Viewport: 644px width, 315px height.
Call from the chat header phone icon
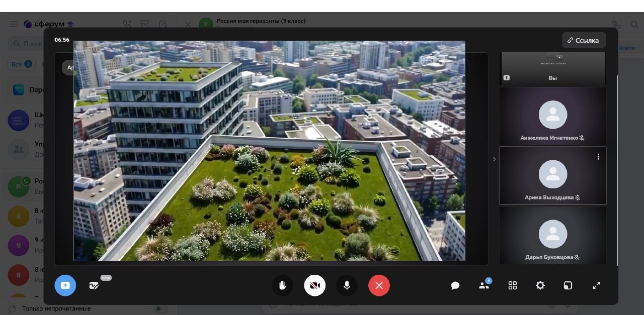point(616,24)
